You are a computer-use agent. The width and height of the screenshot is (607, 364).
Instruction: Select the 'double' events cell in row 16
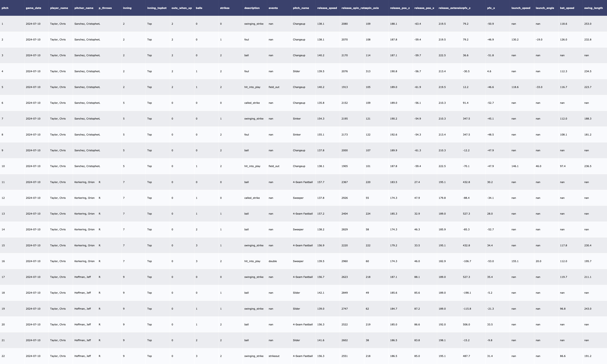point(273,261)
